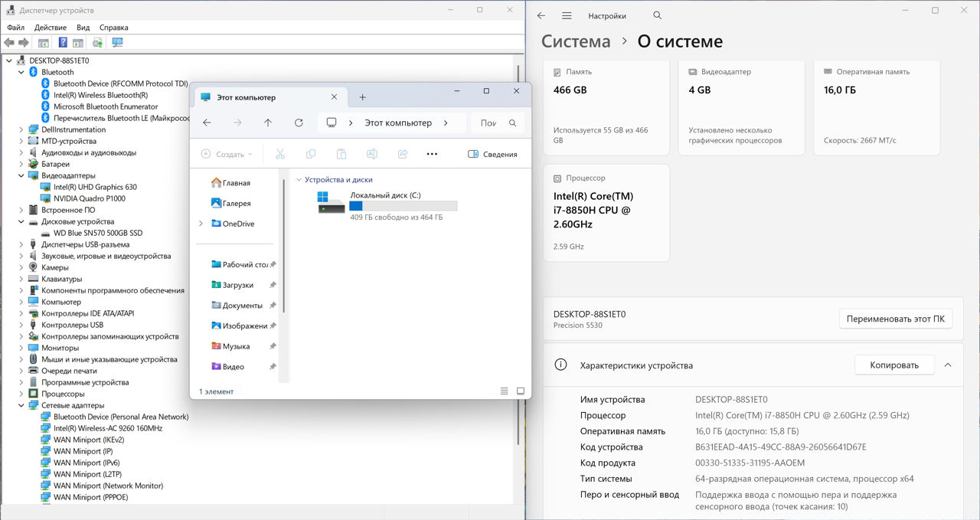Open the three-dot more options menu in Explorer
This screenshot has width=980, height=520.
pyautogui.click(x=432, y=154)
